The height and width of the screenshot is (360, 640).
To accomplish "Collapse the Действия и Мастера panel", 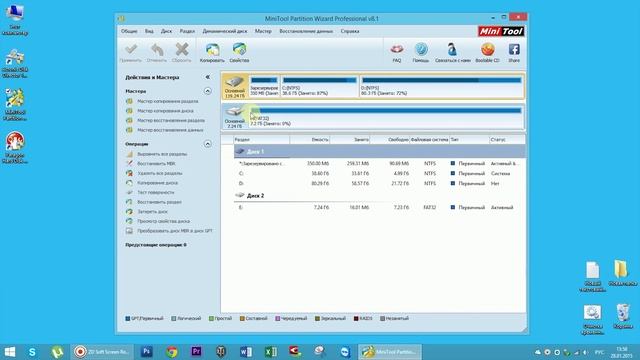I will point(207,77).
